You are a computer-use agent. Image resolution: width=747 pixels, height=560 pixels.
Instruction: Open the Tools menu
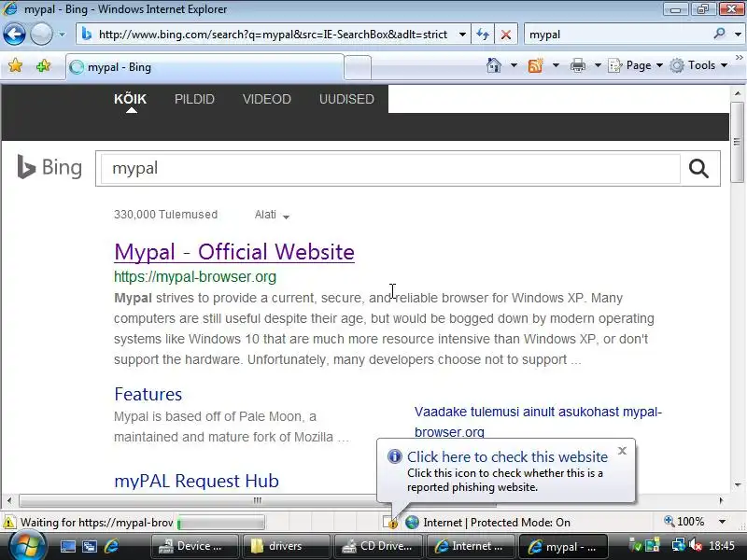click(x=698, y=65)
